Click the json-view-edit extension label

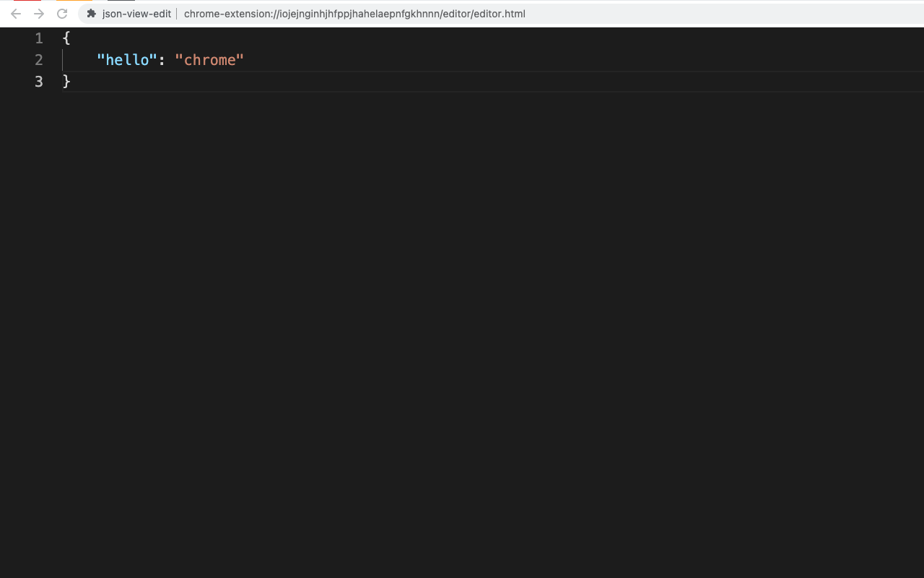click(136, 14)
